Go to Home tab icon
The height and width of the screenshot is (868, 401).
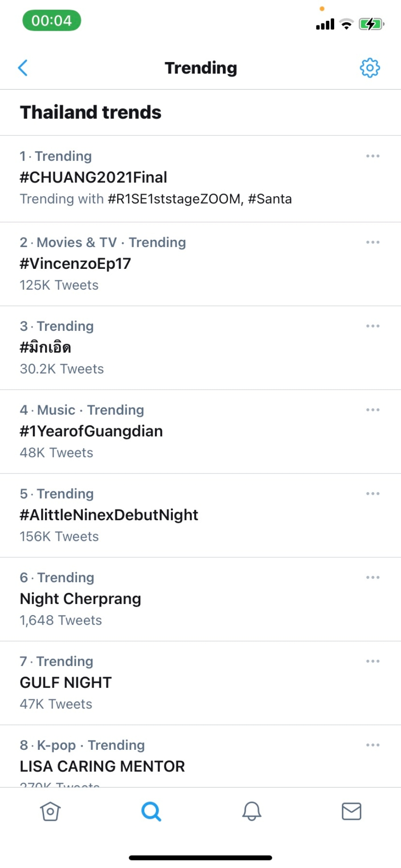click(50, 811)
